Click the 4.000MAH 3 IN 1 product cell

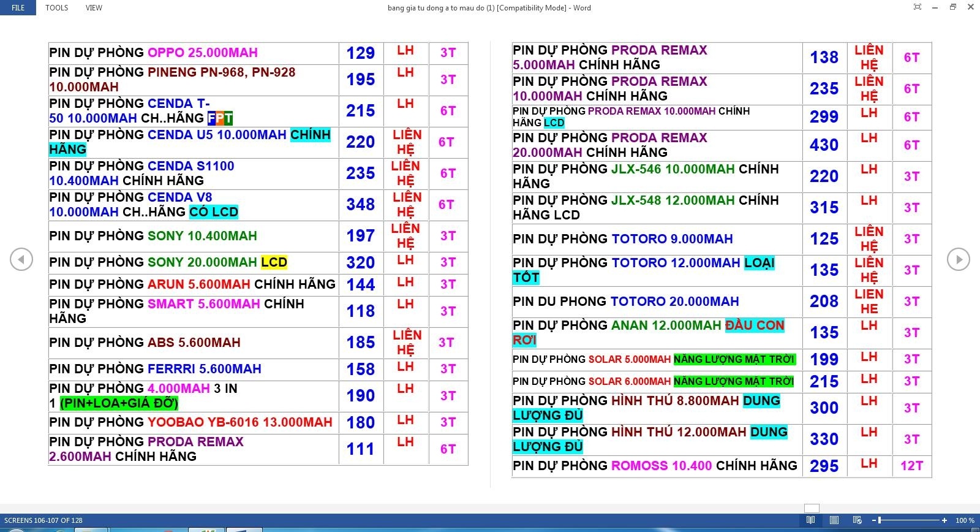194,396
